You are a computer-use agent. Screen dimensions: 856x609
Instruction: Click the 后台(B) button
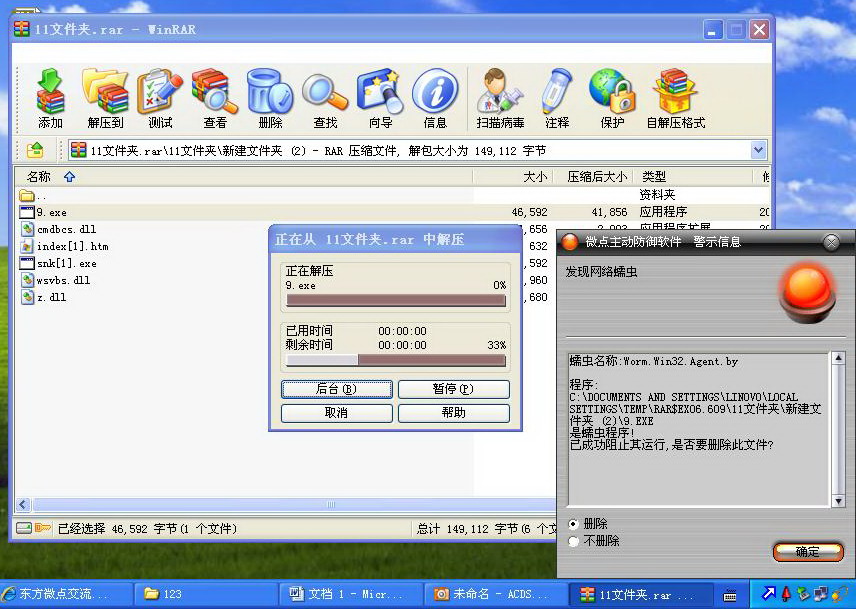click(x=337, y=389)
